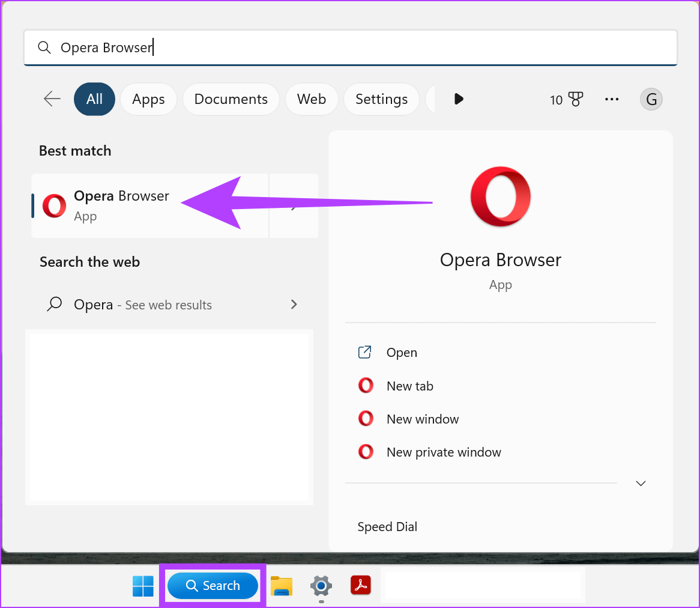Switch to the Documents filter
Screen dimensions: 700x608
(x=231, y=99)
